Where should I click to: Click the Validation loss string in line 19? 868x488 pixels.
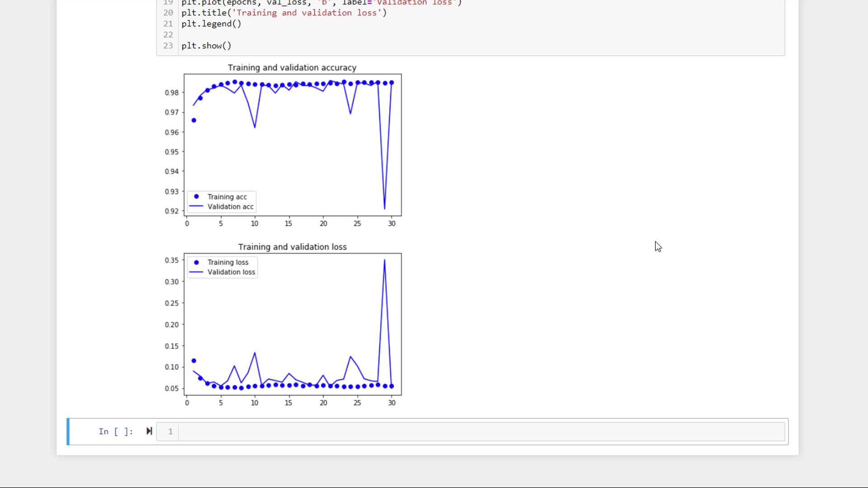click(x=414, y=3)
